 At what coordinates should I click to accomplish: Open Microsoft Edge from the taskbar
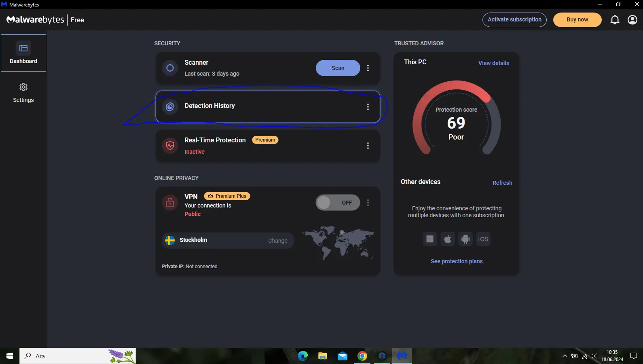(303, 356)
